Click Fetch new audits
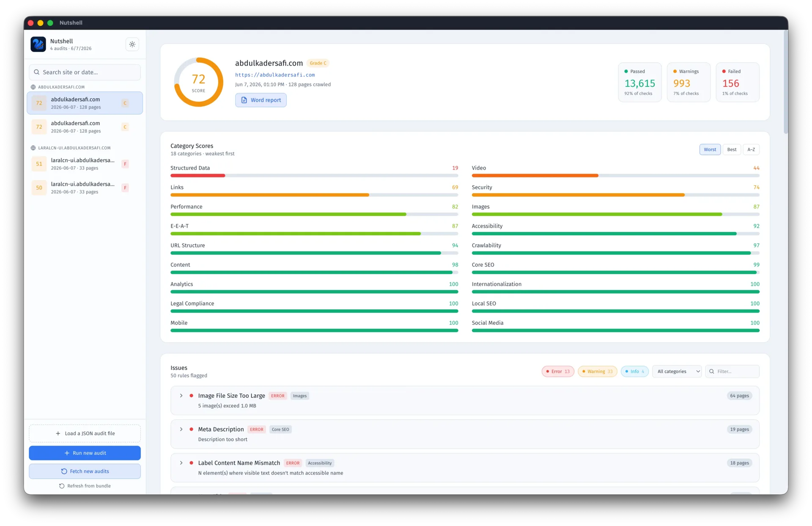The image size is (812, 526). tap(85, 471)
